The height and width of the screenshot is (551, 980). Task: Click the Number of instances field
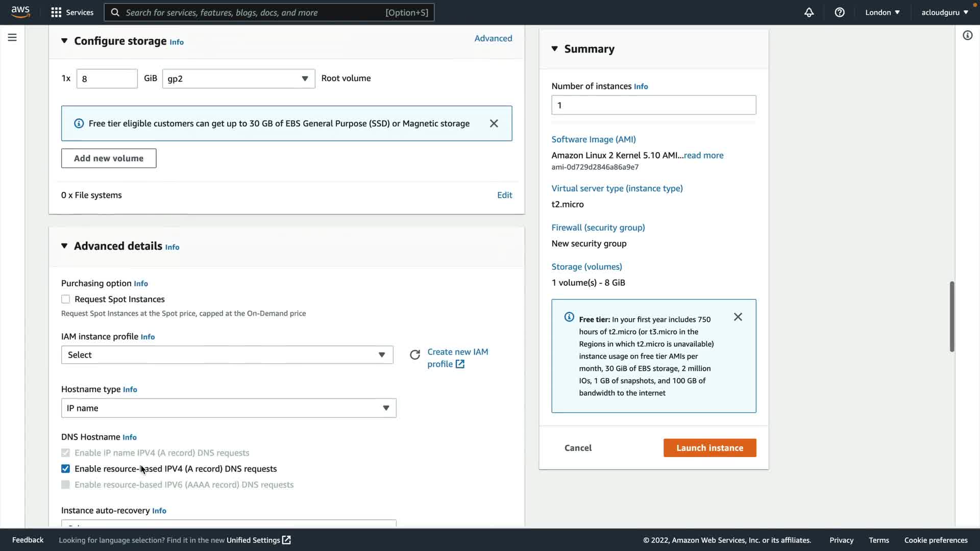[653, 105]
